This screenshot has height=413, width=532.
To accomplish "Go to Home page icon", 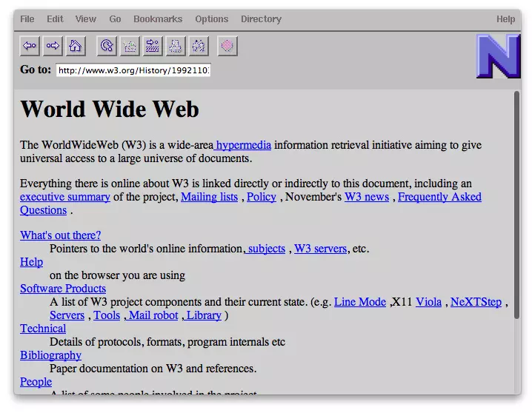I will (75, 46).
